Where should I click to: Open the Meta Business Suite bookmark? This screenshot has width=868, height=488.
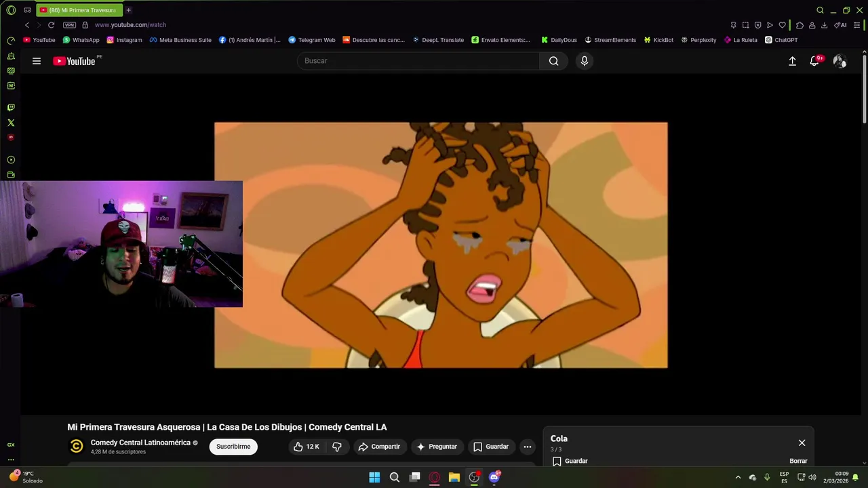point(180,40)
